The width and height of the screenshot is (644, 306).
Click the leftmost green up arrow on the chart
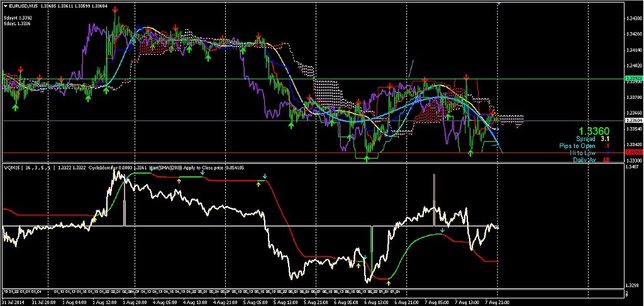(x=15, y=107)
